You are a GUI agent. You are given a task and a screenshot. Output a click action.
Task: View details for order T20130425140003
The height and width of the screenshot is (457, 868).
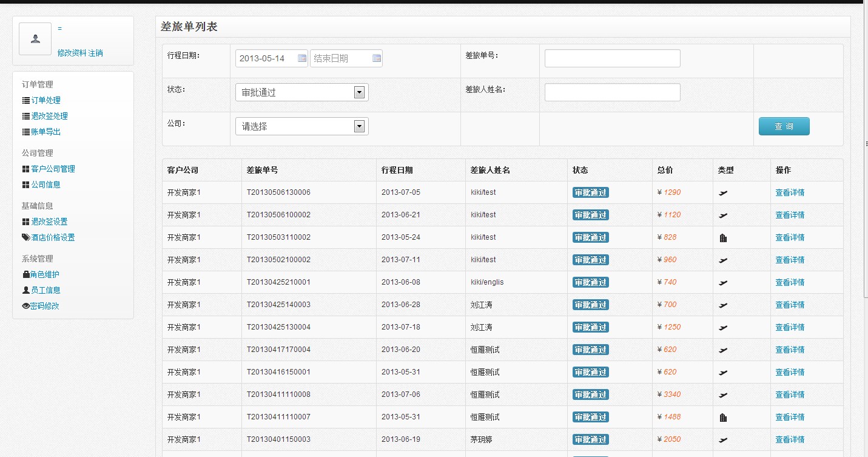click(x=790, y=305)
